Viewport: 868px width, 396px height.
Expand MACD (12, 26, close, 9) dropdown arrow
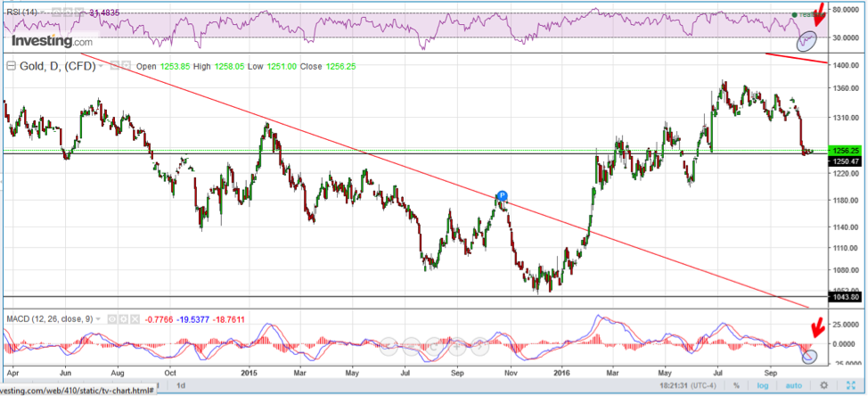(x=100, y=318)
